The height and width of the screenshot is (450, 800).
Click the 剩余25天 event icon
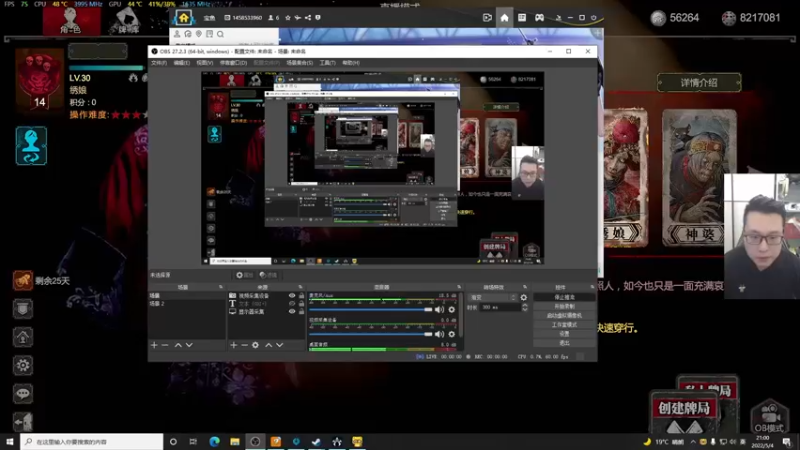pos(23,281)
